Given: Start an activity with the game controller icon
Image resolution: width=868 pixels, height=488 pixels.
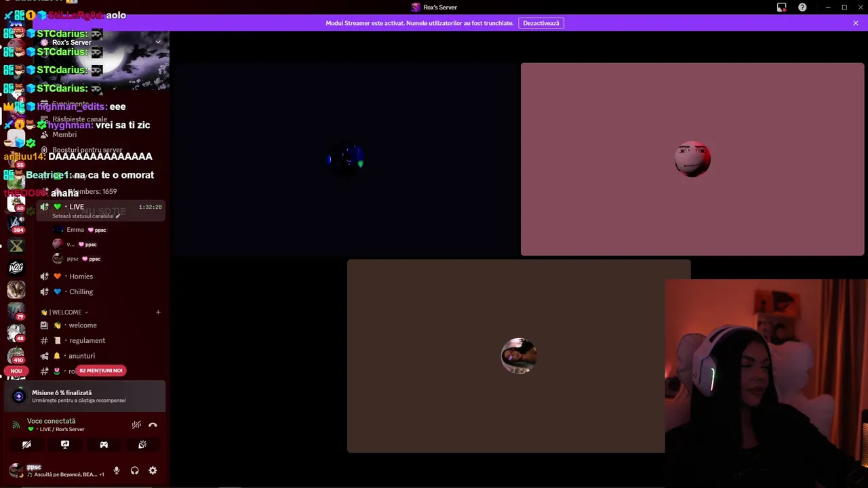Looking at the screenshot, I should click(104, 445).
